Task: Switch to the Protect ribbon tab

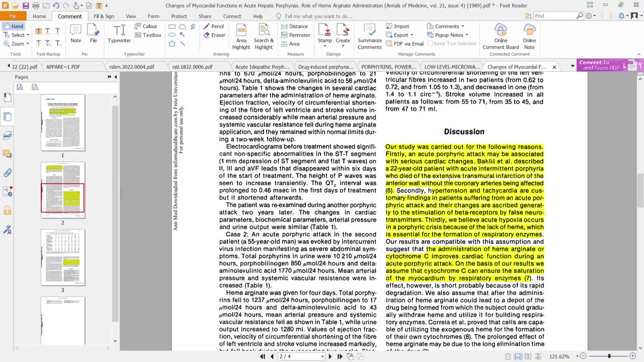Action: coord(179,16)
